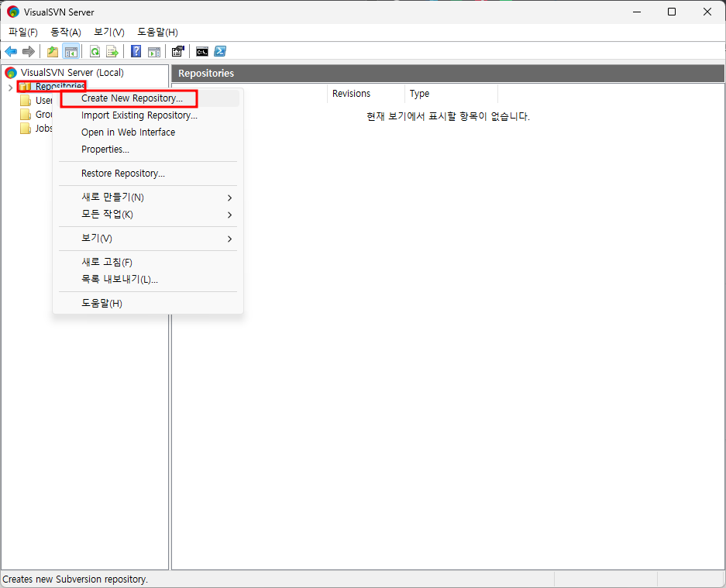Expand the 새로 만들기(N) submenu
This screenshot has width=726, height=588.
pyautogui.click(x=148, y=198)
